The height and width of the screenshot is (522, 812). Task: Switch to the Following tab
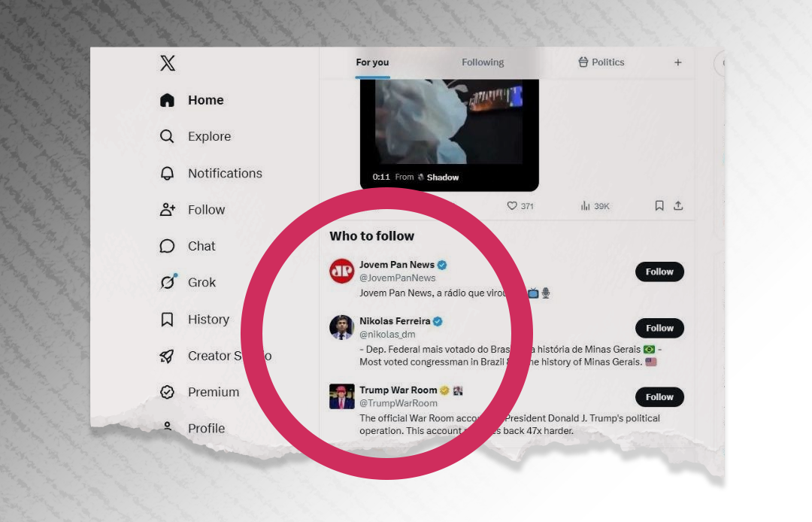coord(483,62)
